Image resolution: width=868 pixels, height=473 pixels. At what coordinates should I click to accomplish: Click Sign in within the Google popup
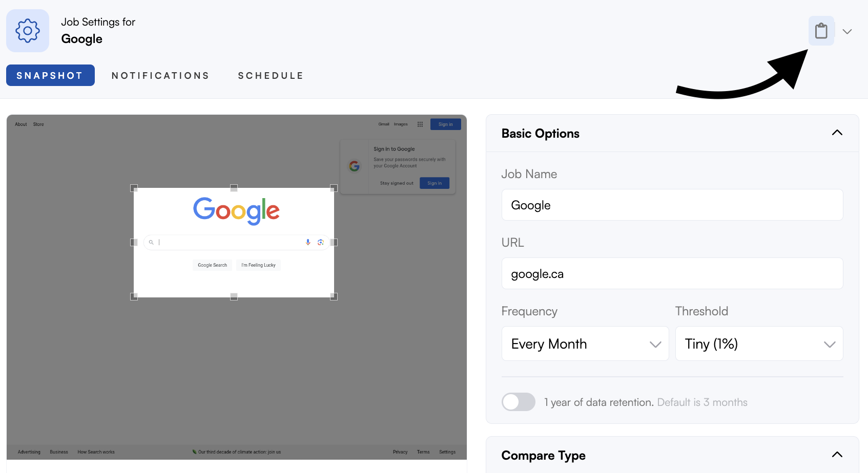435,183
